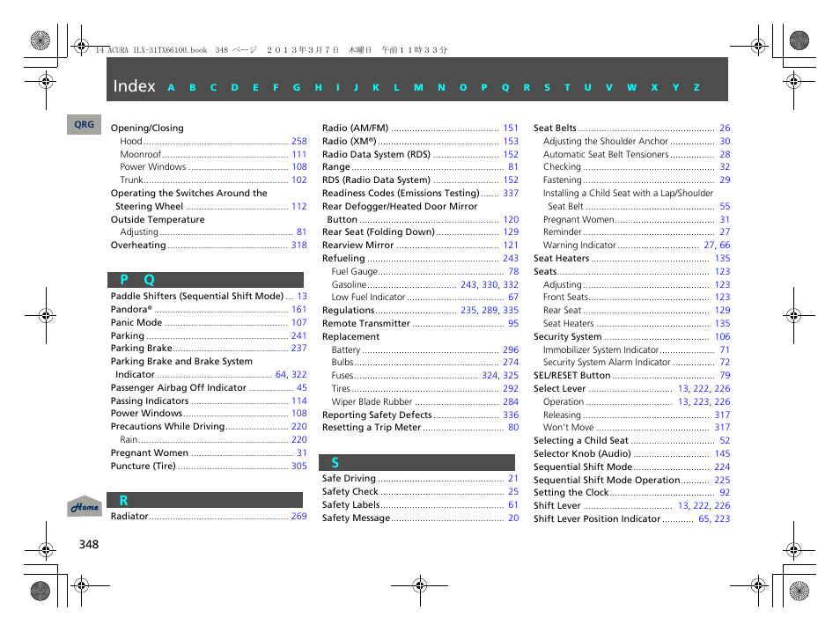
Task: Open page 107 for Panic Mode
Action: coord(298,322)
